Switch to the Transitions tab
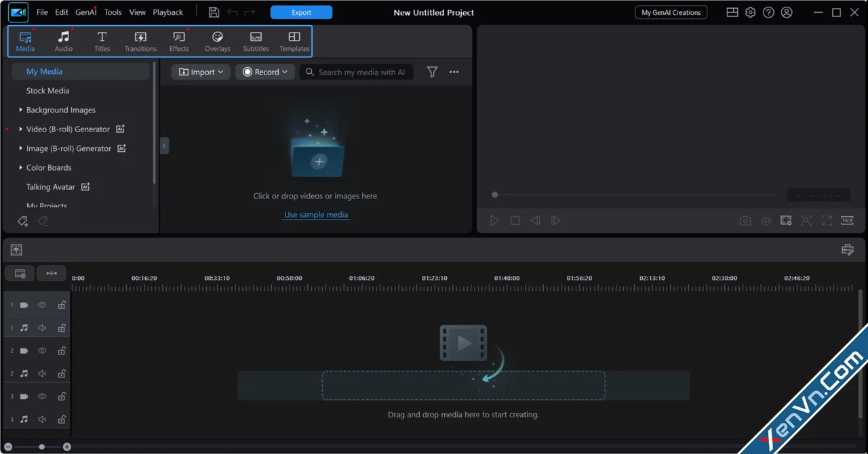 click(x=140, y=41)
